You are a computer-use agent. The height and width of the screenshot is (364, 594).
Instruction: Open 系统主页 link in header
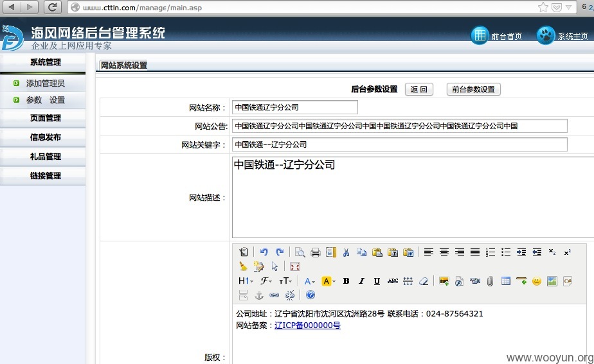click(562, 36)
